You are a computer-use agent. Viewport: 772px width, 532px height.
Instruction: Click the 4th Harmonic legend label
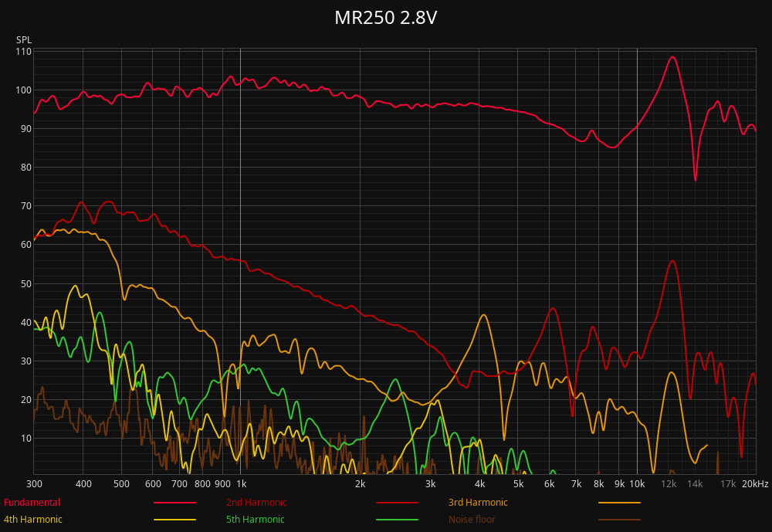[x=33, y=519]
